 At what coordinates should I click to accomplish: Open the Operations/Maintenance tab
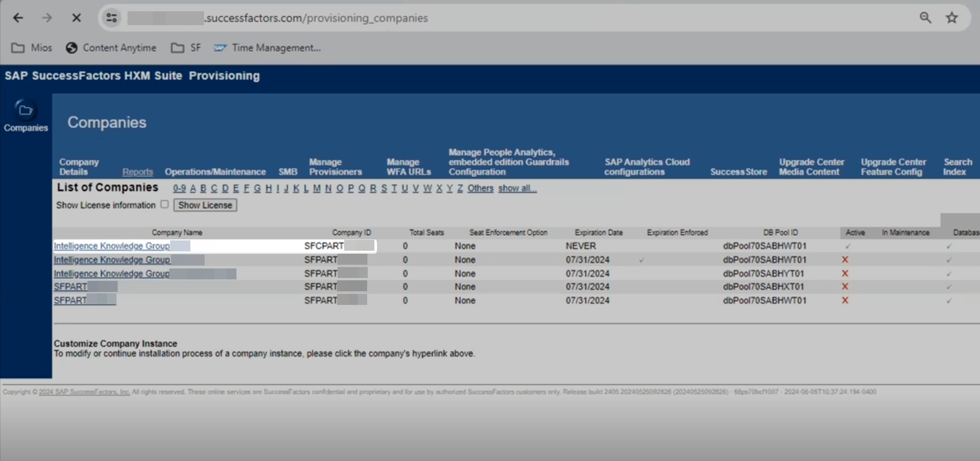(215, 172)
